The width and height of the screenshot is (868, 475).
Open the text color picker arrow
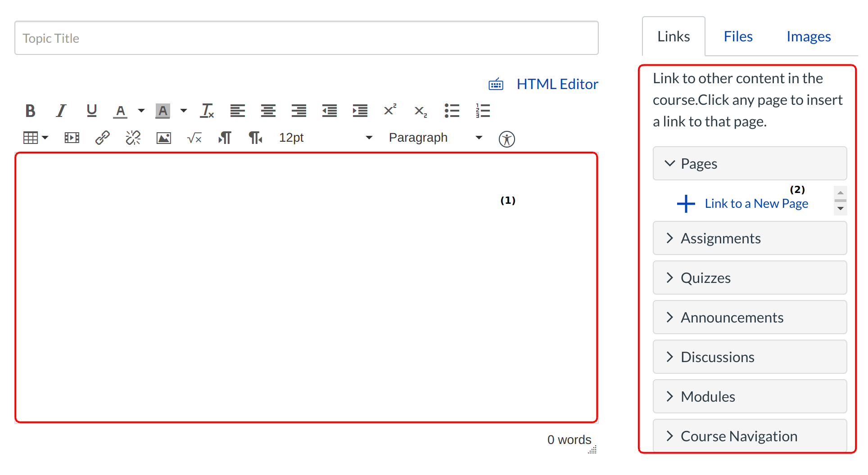[x=141, y=111]
